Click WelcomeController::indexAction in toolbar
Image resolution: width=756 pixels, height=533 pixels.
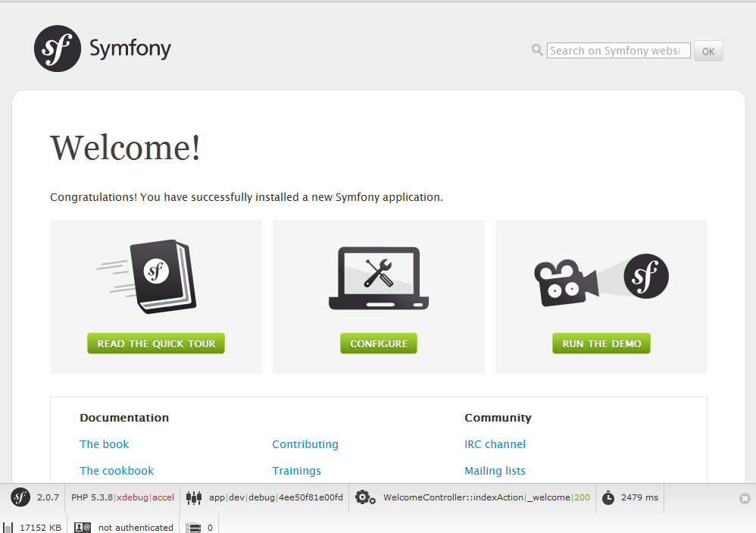pyautogui.click(x=453, y=497)
